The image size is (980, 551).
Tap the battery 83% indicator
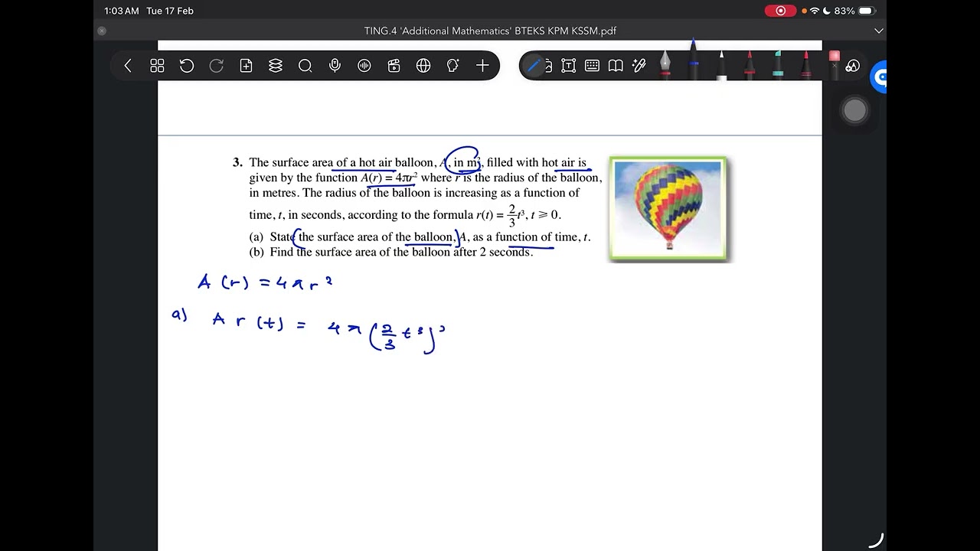(x=854, y=11)
